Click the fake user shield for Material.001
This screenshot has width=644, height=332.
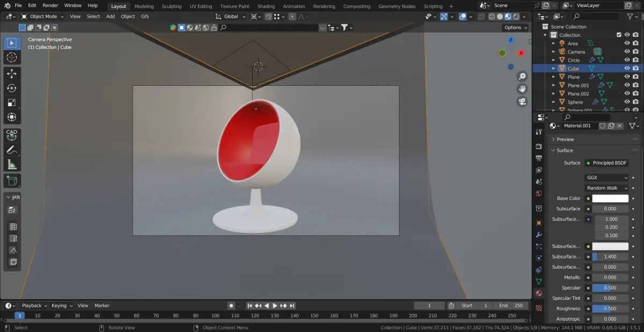coord(602,126)
